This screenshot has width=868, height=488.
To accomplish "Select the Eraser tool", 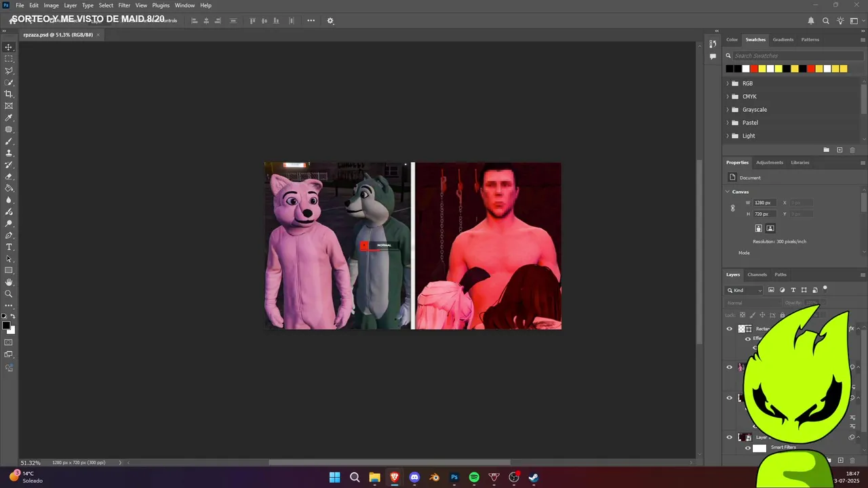I will 9,176.
